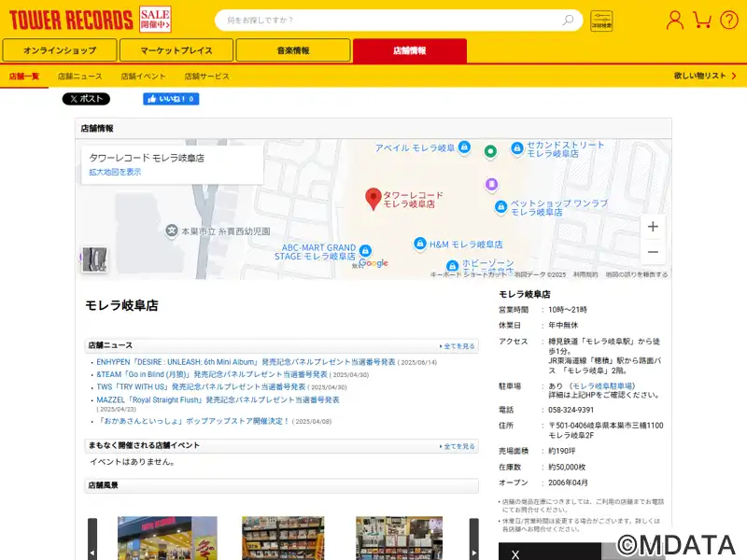Click 地図の誤りを報告する link

(x=637, y=274)
